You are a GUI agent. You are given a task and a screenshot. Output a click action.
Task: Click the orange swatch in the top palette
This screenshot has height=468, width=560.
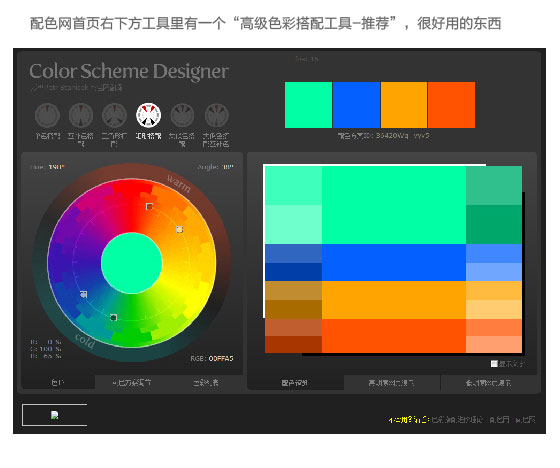coord(404,105)
